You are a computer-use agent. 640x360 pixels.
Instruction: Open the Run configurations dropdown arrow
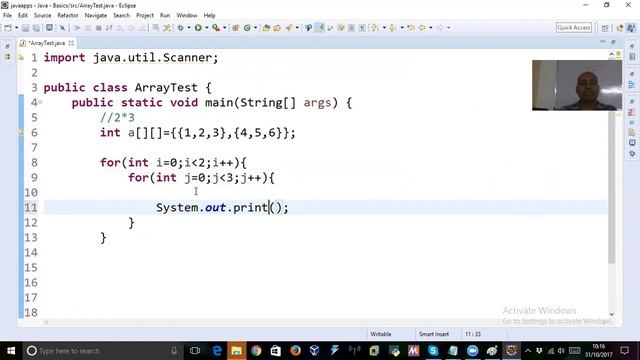(207, 28)
